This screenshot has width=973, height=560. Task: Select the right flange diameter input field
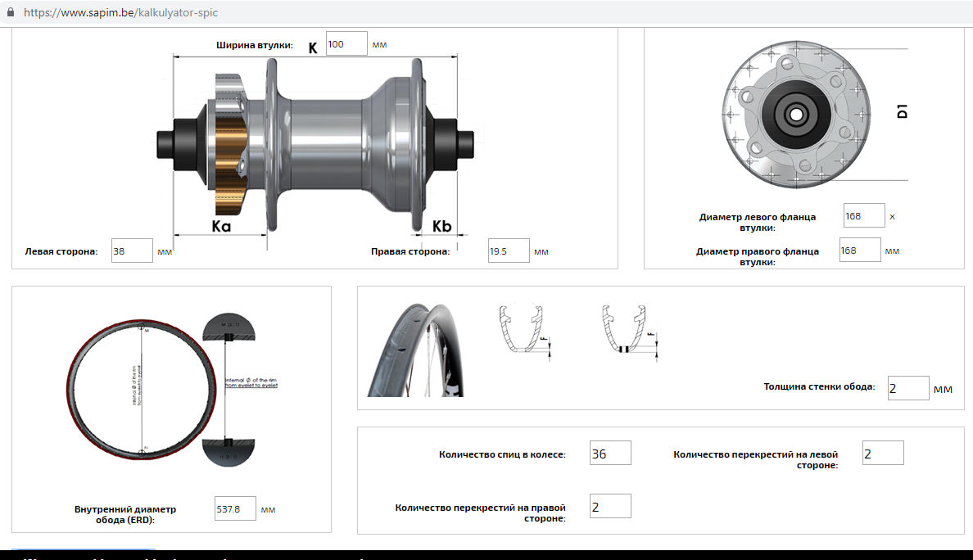(x=860, y=250)
